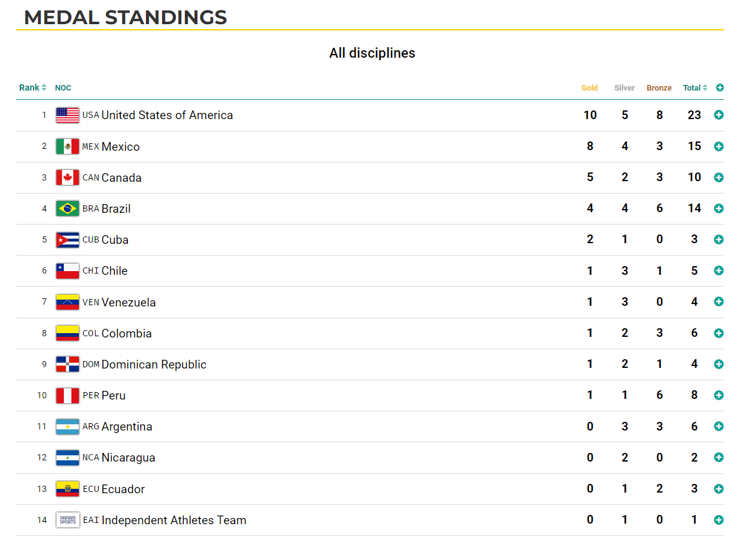Click the Silver column header
Screen dimensions: 756x536
pos(624,88)
